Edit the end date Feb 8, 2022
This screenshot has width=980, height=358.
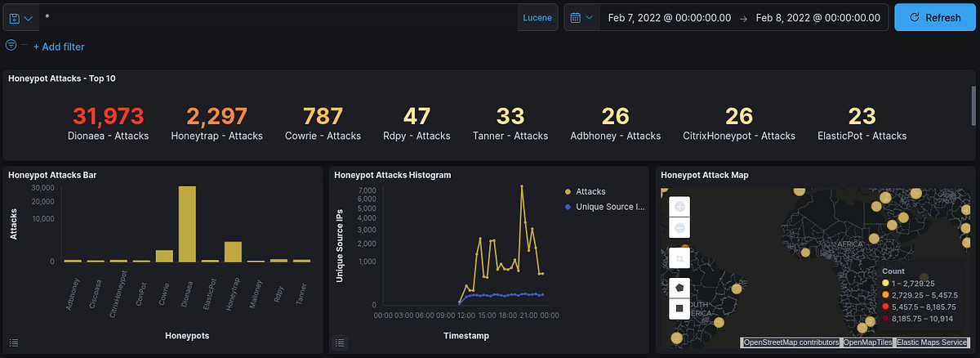(x=817, y=17)
